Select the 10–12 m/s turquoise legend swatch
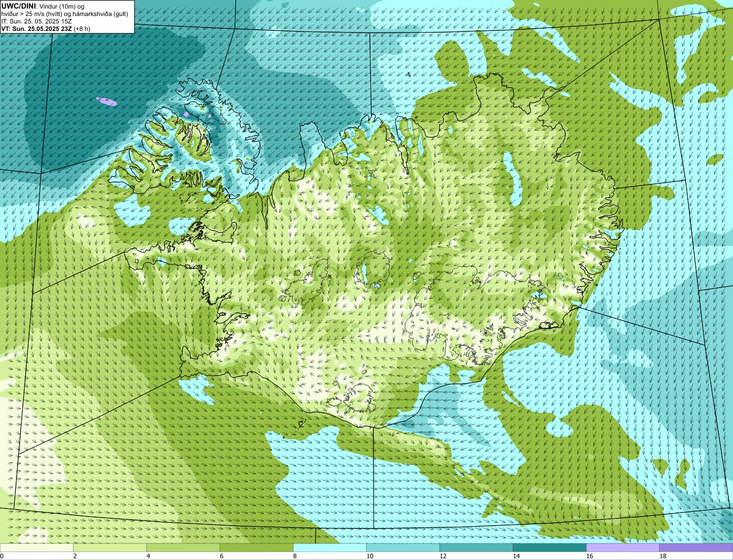Screen dimensions: 733x560 tap(403, 548)
